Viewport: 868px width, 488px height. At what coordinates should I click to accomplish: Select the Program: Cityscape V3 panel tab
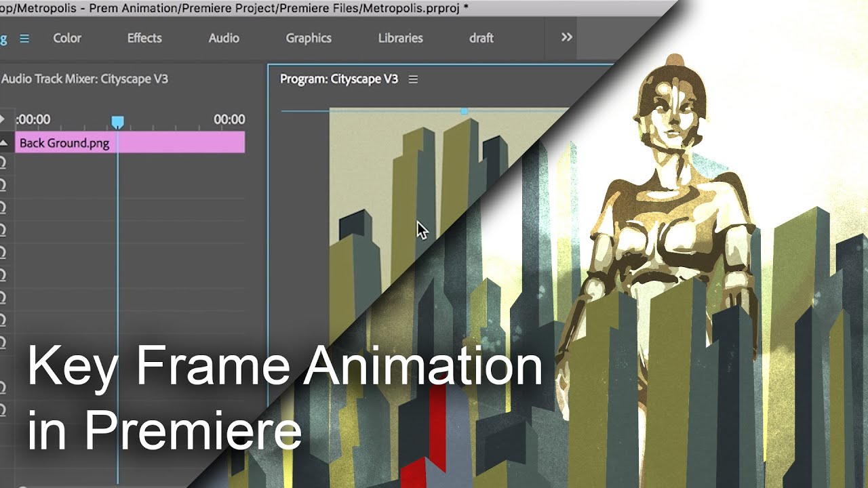pos(339,79)
